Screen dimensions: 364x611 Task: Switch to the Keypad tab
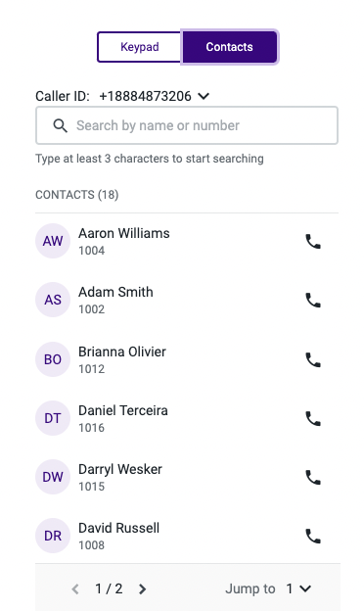click(x=139, y=47)
